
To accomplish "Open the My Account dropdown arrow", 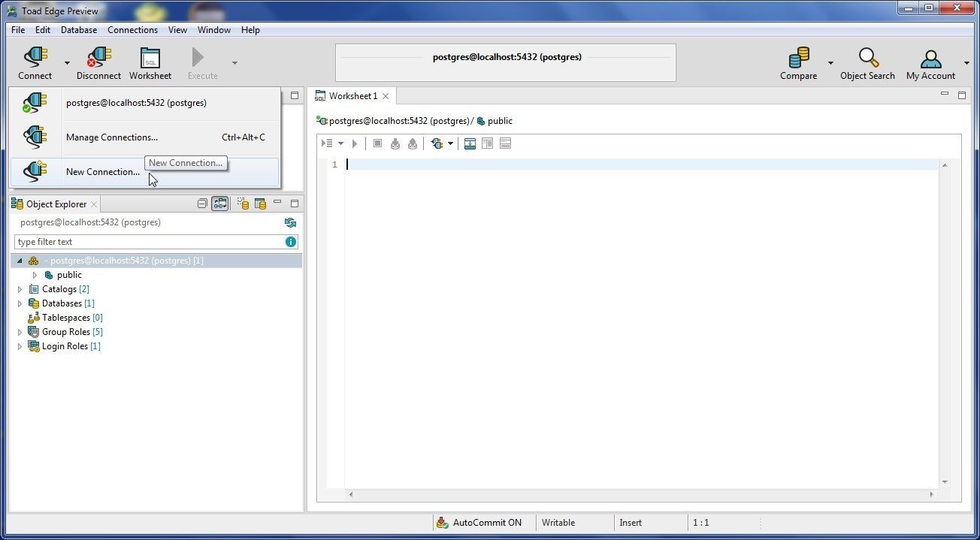I will [x=966, y=63].
